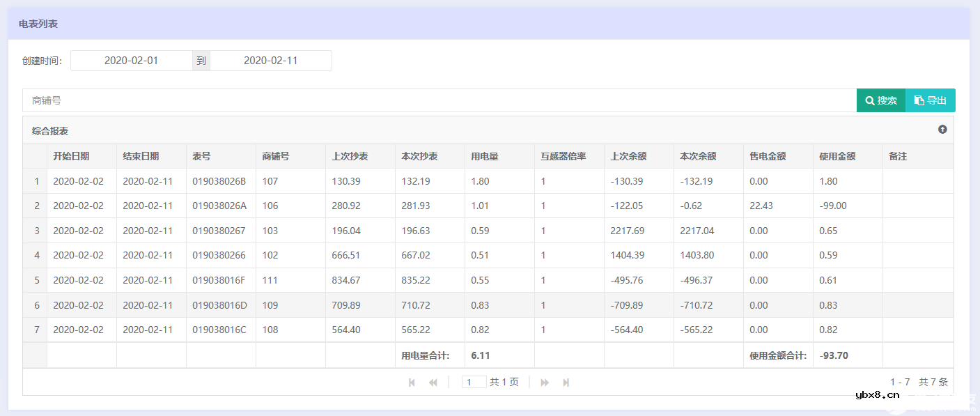The image size is (980, 416).
Task: Click the circular up-arrow icon above the table
Action: click(x=942, y=130)
